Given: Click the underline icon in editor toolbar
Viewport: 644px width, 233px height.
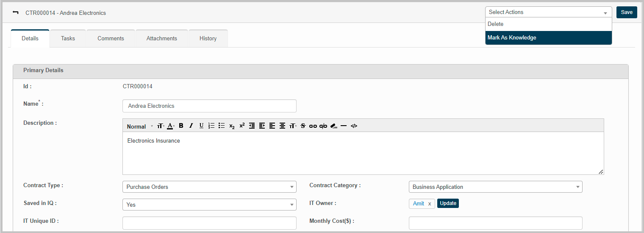Looking at the screenshot, I should click(x=201, y=126).
